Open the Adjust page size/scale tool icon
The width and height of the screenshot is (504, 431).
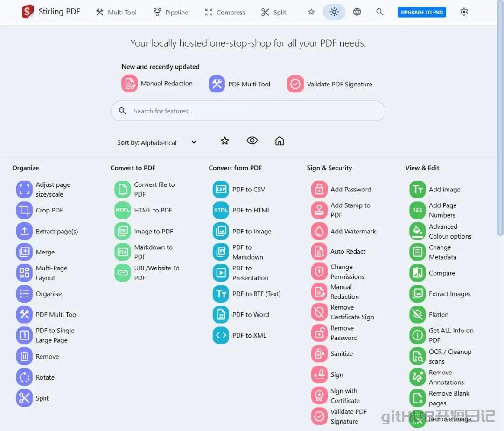pos(24,189)
